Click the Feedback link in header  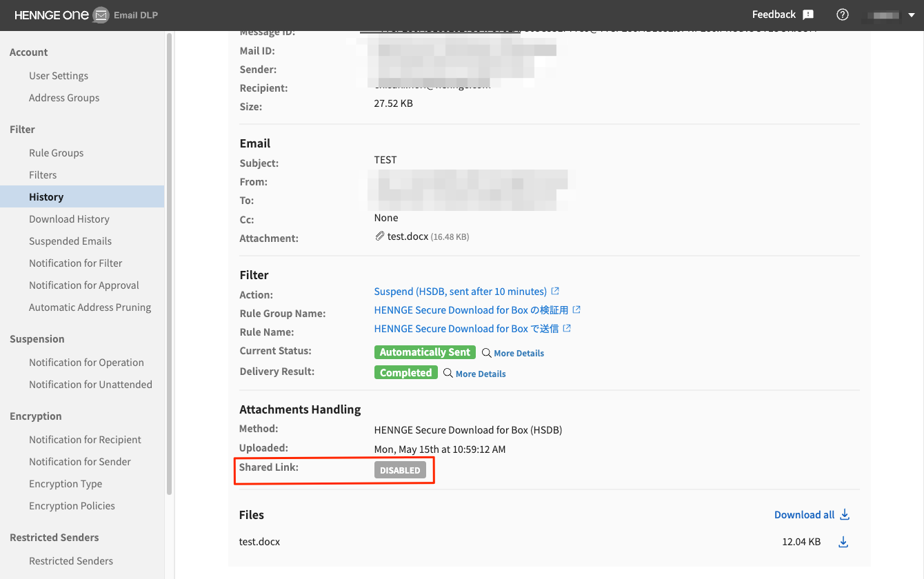pos(774,14)
